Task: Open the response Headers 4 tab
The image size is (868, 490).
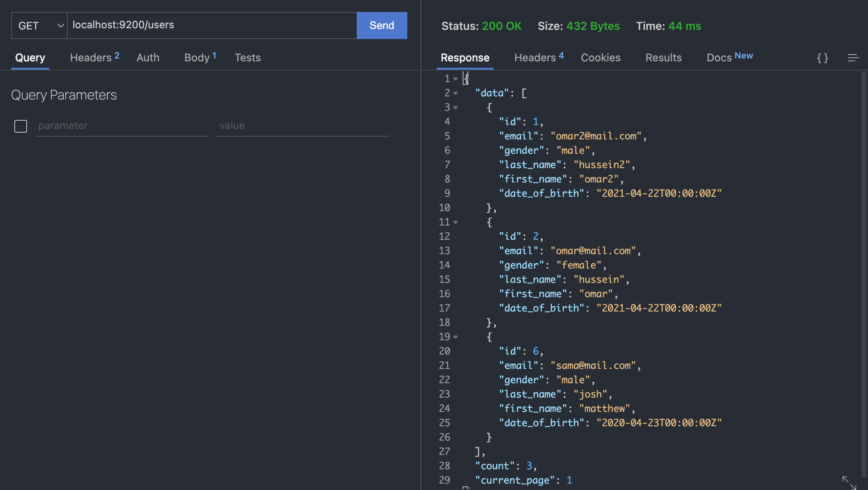Action: pyautogui.click(x=539, y=57)
